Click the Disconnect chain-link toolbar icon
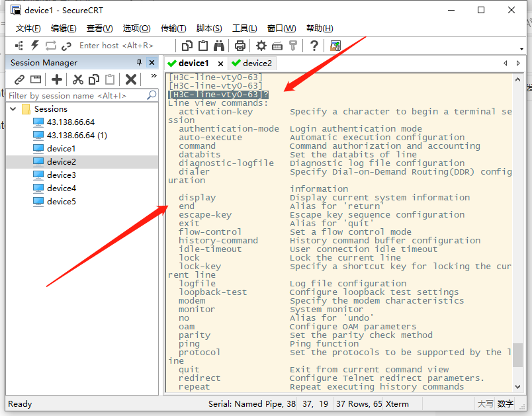 point(66,46)
